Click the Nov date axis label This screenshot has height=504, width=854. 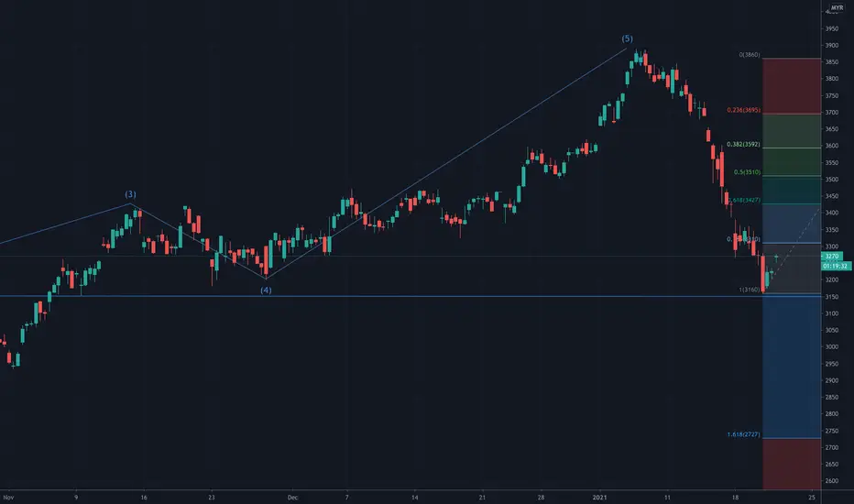point(8,498)
